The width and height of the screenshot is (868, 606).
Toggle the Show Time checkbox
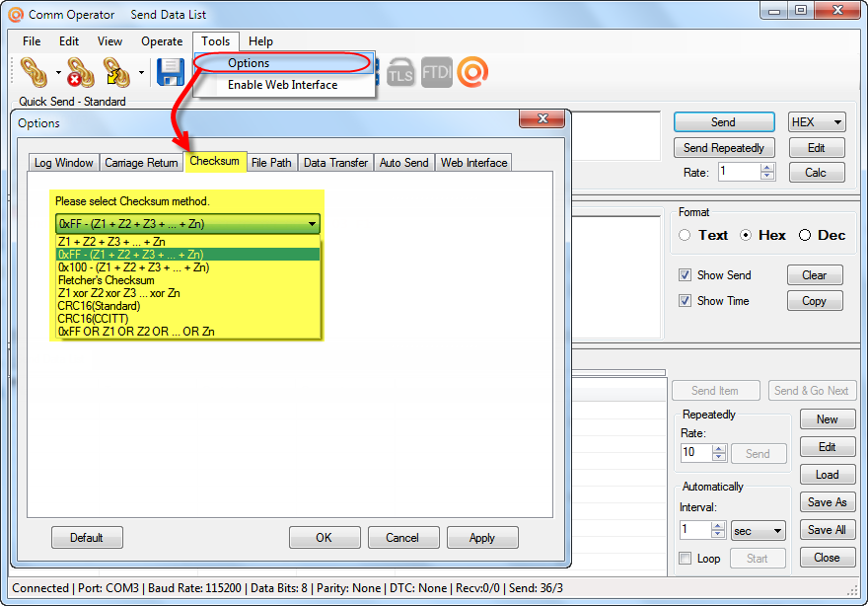click(x=686, y=301)
